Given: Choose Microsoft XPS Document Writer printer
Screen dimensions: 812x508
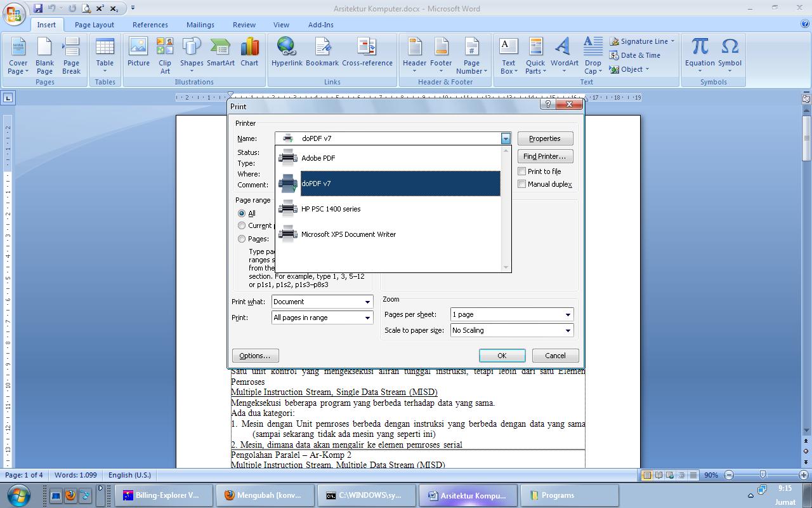Looking at the screenshot, I should [x=389, y=234].
